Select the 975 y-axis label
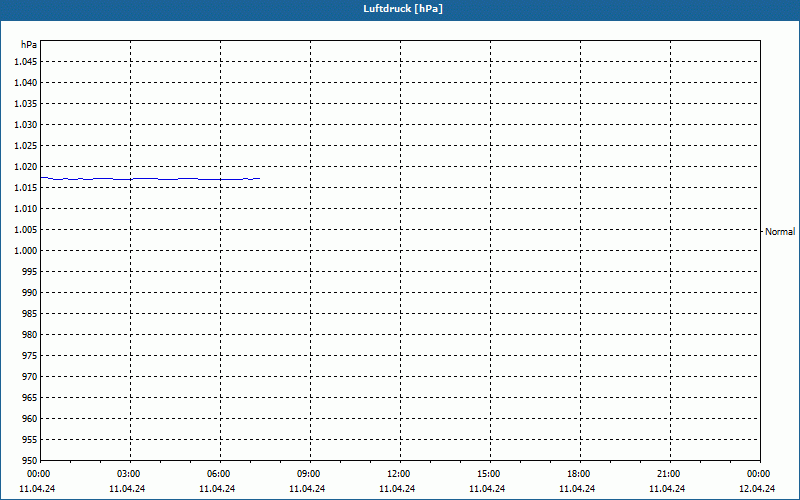 coord(30,356)
